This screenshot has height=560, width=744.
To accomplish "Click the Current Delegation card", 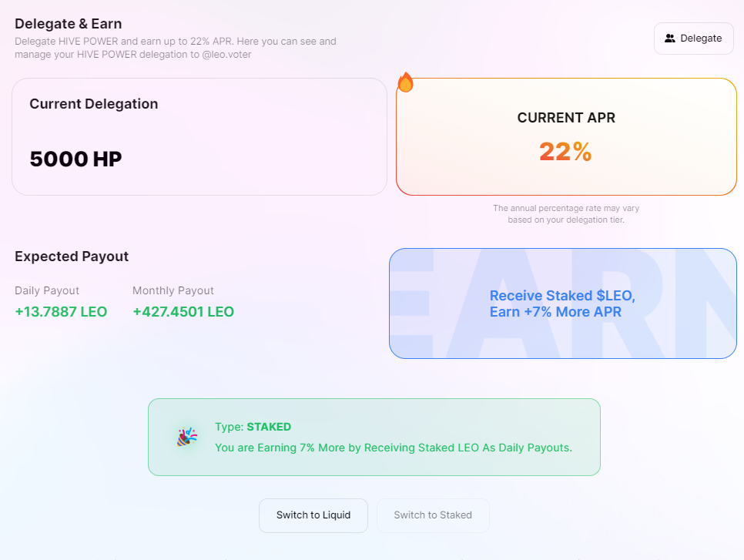I will click(199, 136).
